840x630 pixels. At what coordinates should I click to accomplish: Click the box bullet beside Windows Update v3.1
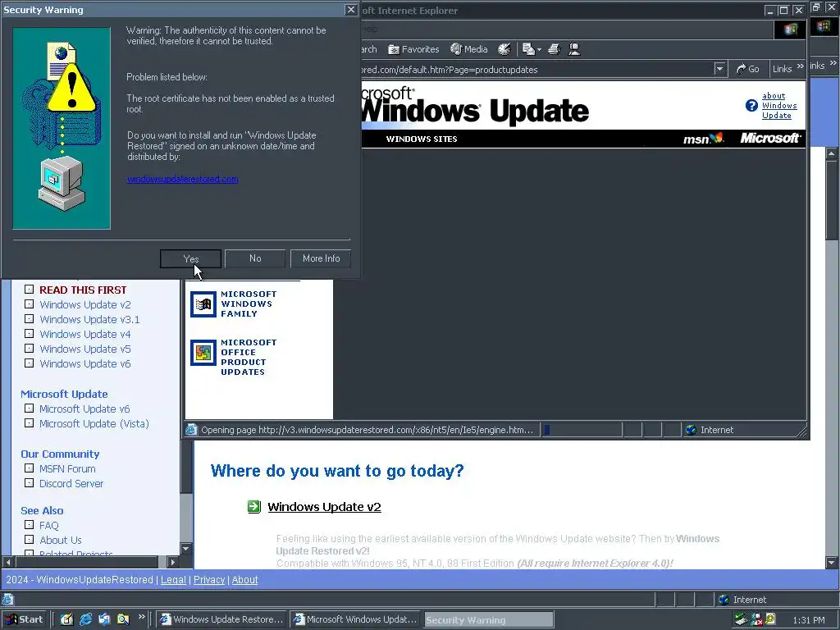point(29,319)
